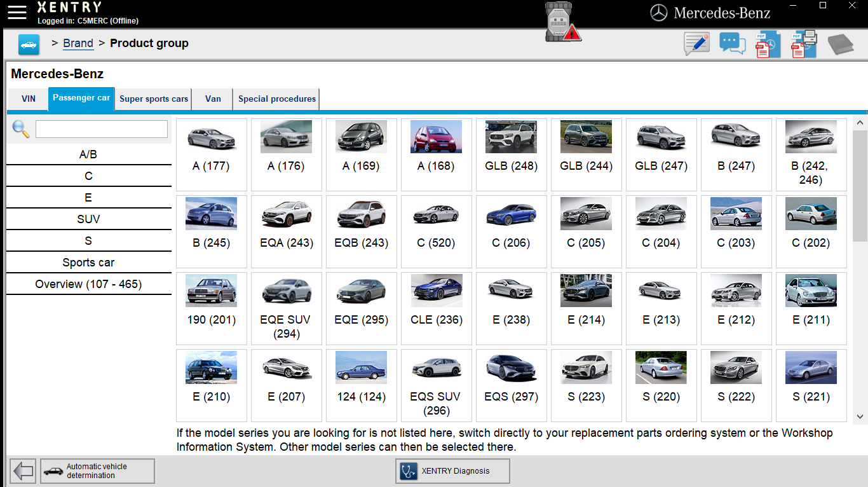The width and height of the screenshot is (868, 487).
Task: Select the A (176) model series
Action: pyautogui.click(x=287, y=154)
